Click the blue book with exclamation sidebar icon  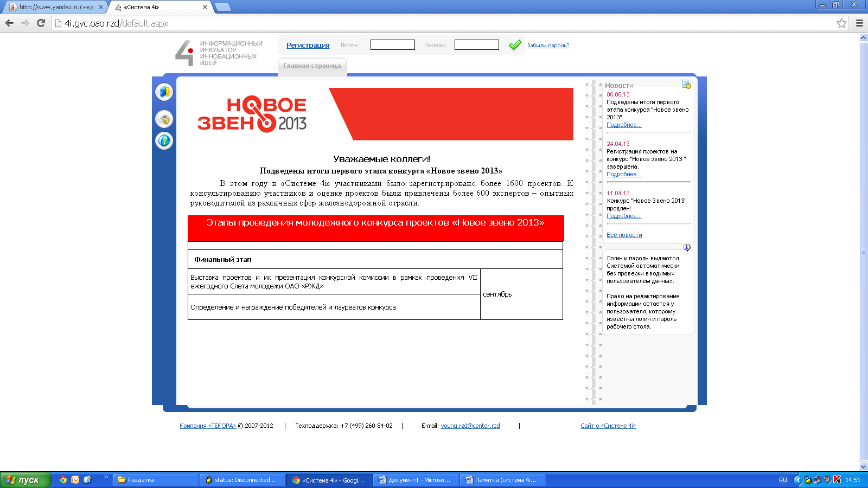click(164, 92)
